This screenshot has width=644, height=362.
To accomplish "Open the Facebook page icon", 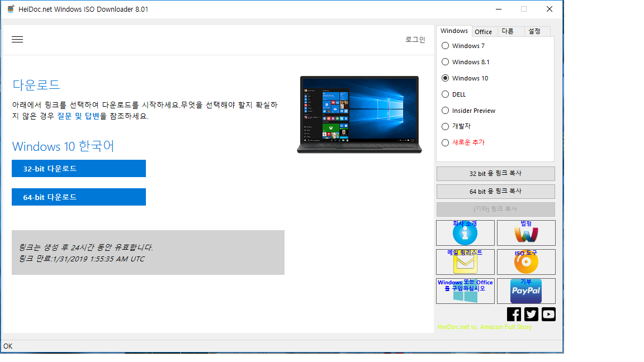I will [514, 315].
